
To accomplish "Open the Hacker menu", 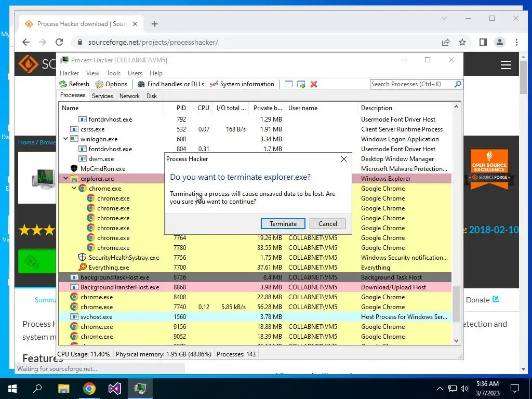I will point(69,73).
